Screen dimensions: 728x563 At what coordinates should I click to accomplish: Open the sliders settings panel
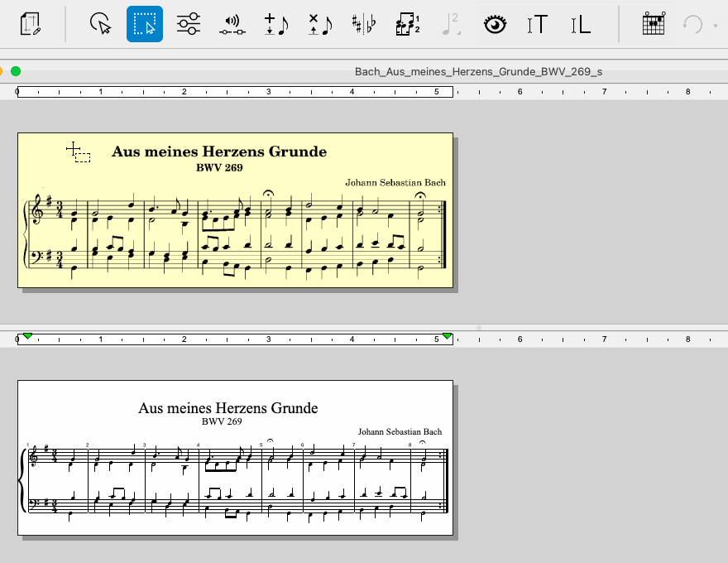point(189,24)
